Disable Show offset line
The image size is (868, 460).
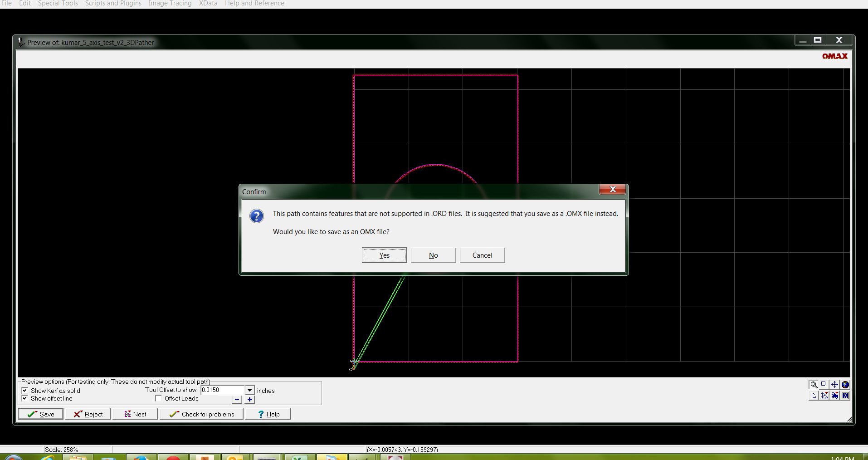coord(25,398)
